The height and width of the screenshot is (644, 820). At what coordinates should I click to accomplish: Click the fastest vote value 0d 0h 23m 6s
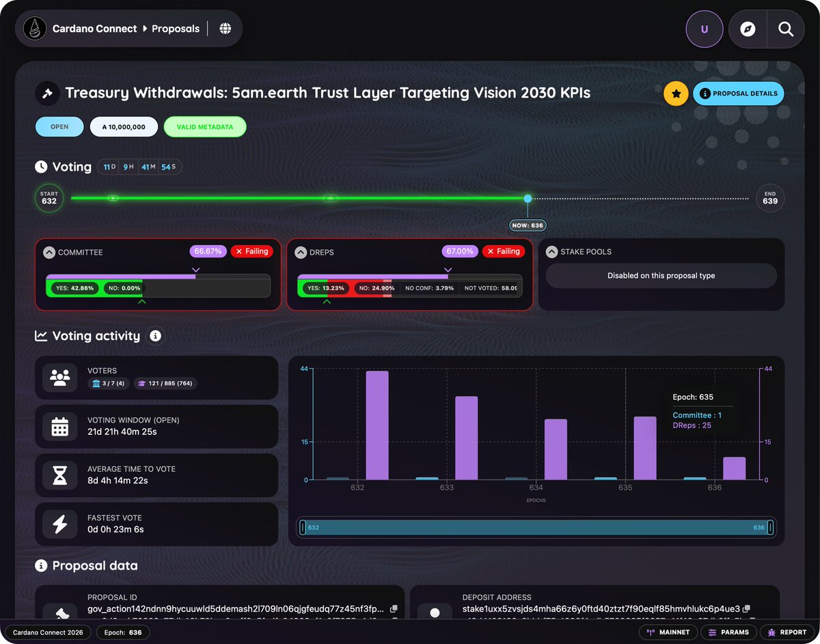click(115, 529)
